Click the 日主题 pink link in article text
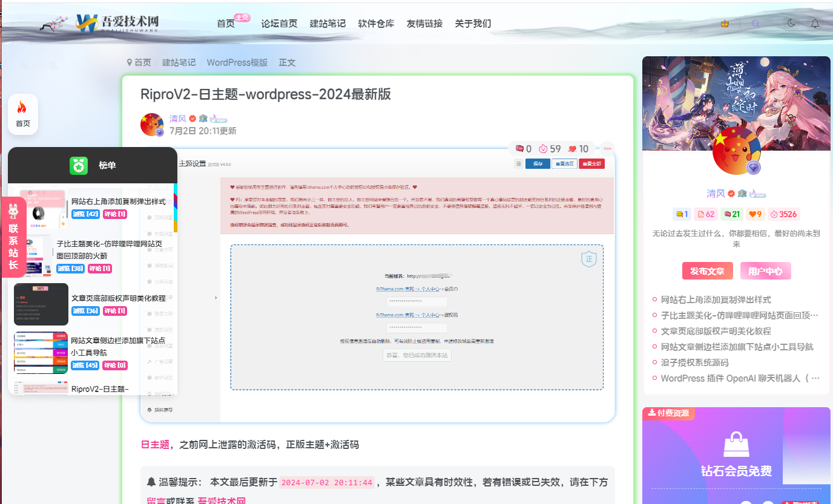Screen dimensions: 833x504 coord(155,445)
